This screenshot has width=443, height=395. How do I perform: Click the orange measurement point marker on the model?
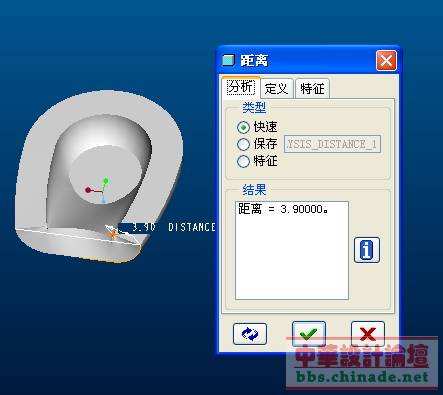[113, 234]
